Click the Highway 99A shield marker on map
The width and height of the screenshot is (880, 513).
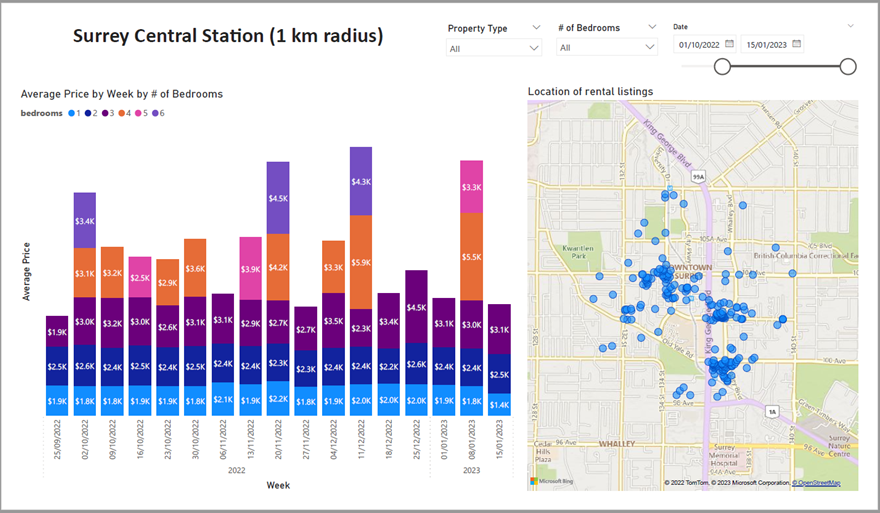click(698, 177)
